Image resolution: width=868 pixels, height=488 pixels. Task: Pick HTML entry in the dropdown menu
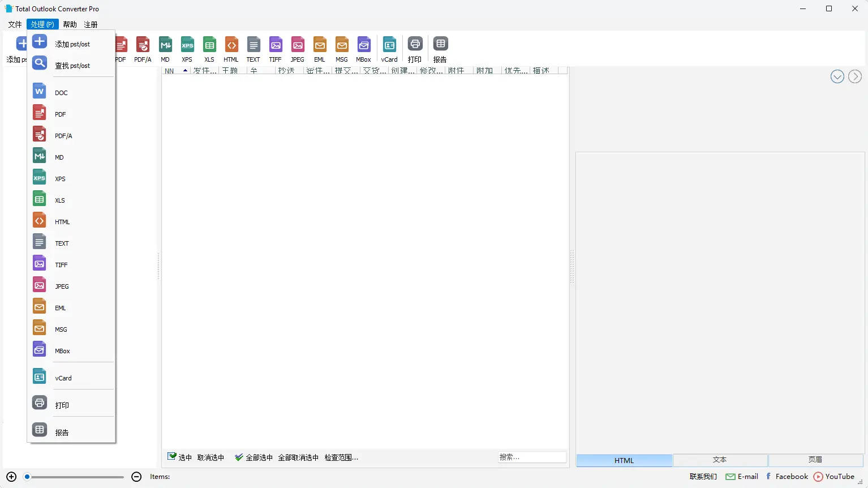pyautogui.click(x=71, y=222)
